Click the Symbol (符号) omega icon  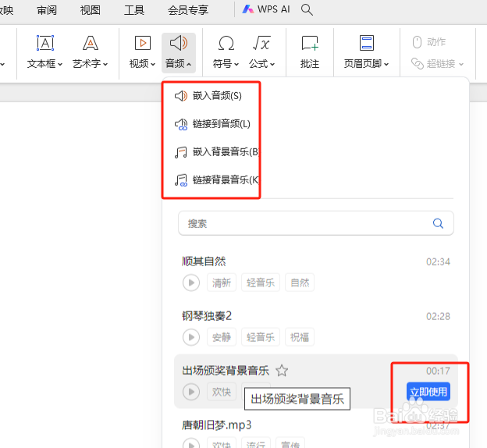tap(226, 43)
